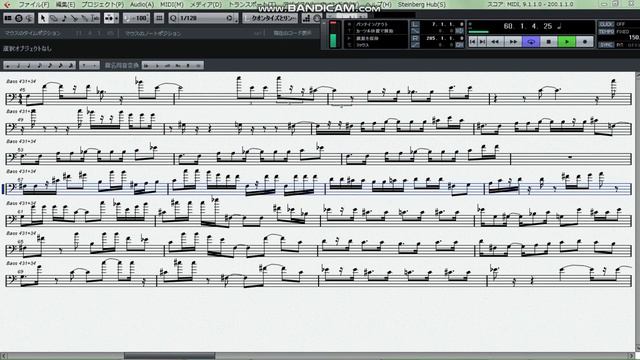Screen dimensions: 640x360
Task: Click bar number 57 on highlighted staff
Action: click(20, 180)
